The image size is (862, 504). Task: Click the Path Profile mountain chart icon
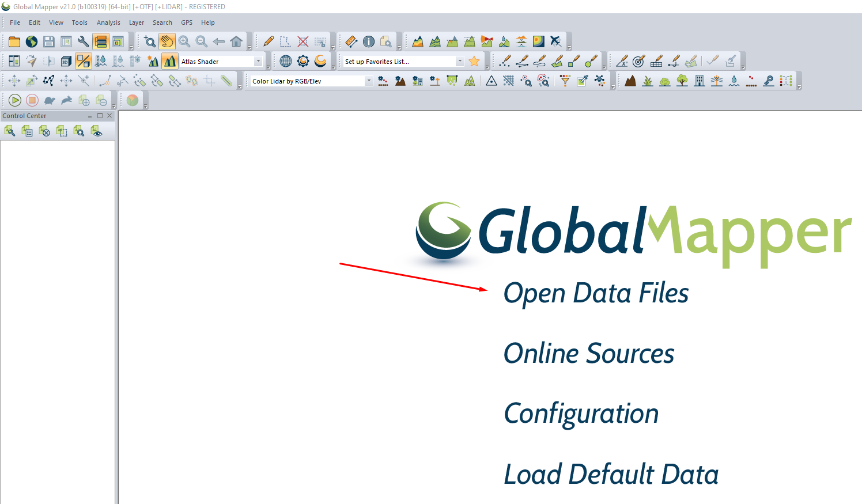coord(418,41)
